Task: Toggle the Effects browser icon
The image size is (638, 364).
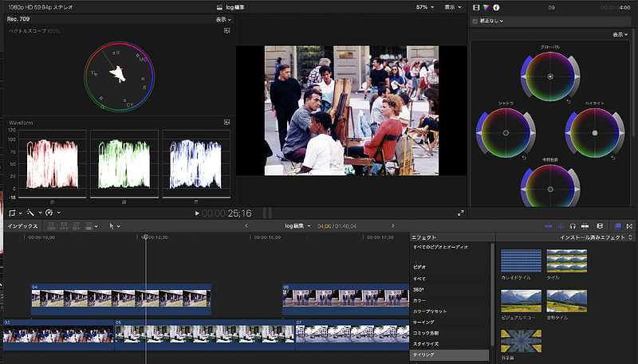Action: tap(618, 226)
